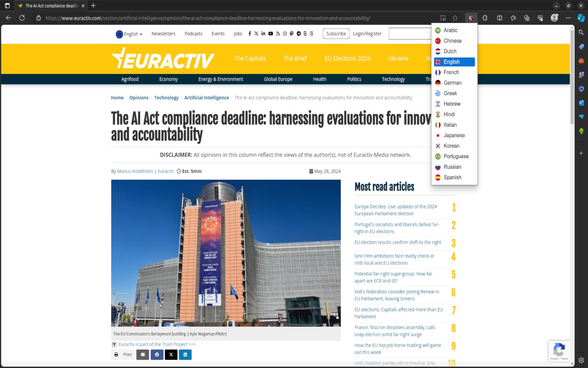Screen dimensions: 588x368
Task: Select Arabic in language list
Action: pos(454,30)
